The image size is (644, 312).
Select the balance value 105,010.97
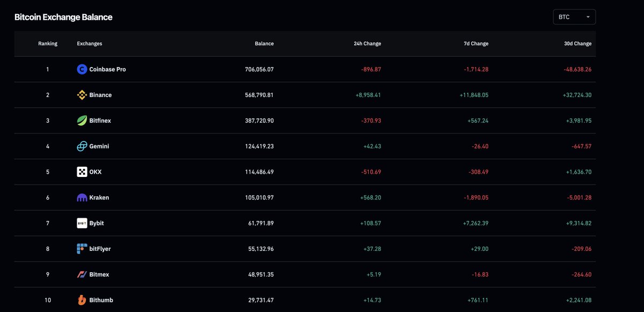pyautogui.click(x=260, y=198)
